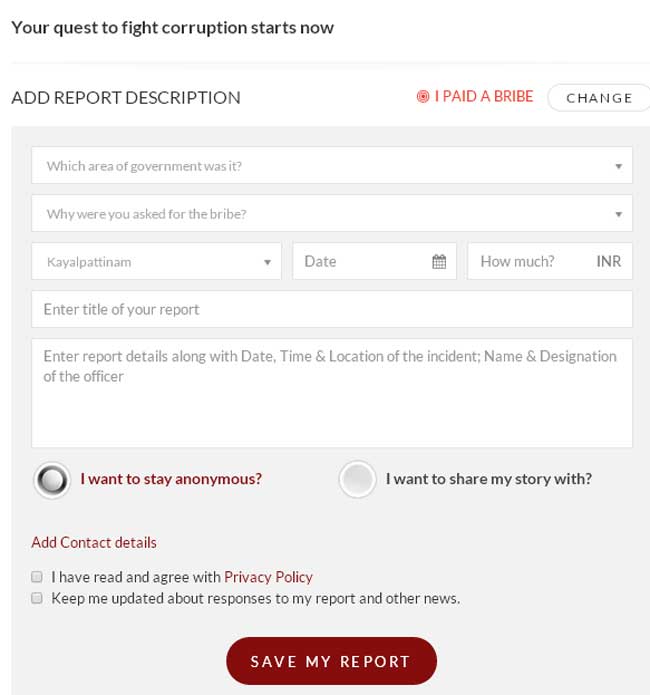Image resolution: width=650 pixels, height=695 pixels.
Task: Open the Privacy Policy link
Action: [268, 577]
